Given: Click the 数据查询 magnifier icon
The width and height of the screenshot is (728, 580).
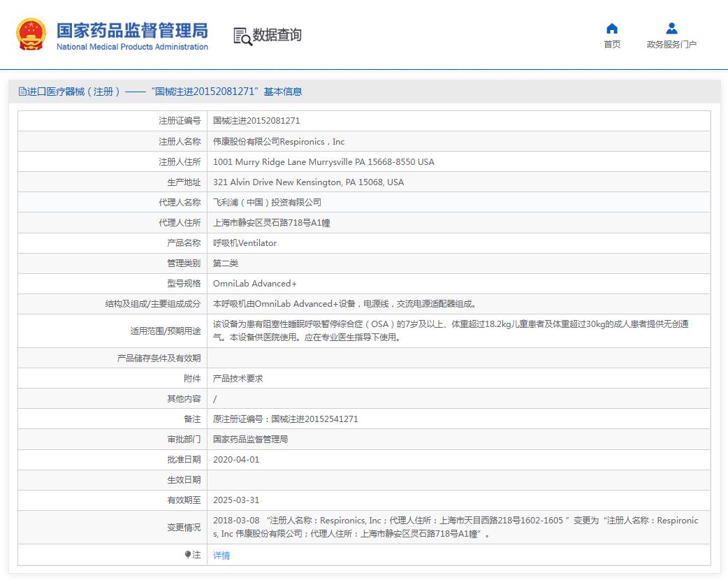Looking at the screenshot, I should click(242, 36).
